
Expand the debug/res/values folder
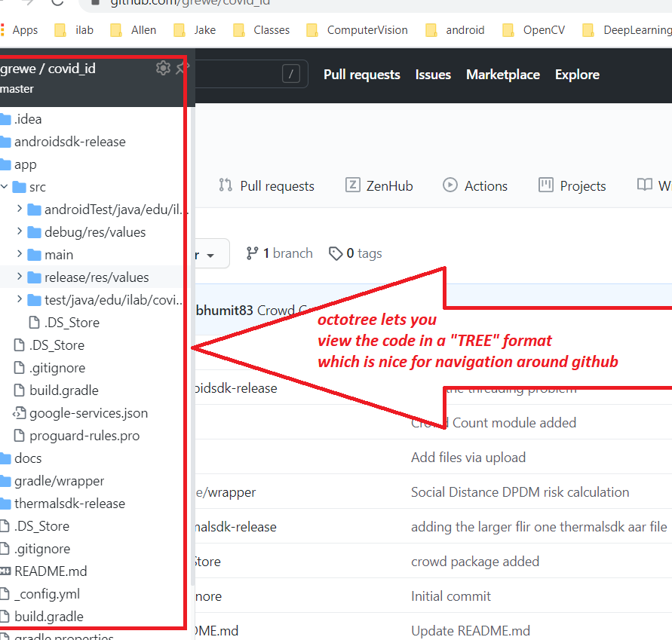(20, 232)
